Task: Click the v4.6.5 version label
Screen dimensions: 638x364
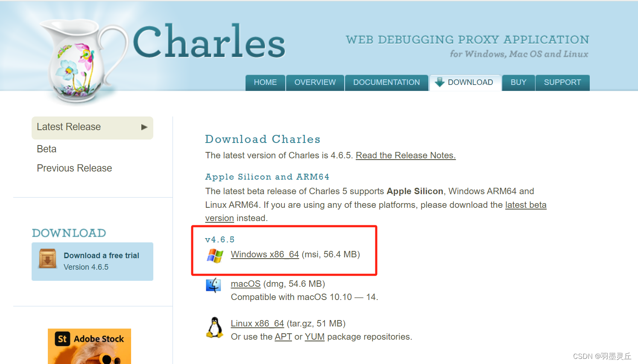Action: pyautogui.click(x=220, y=239)
